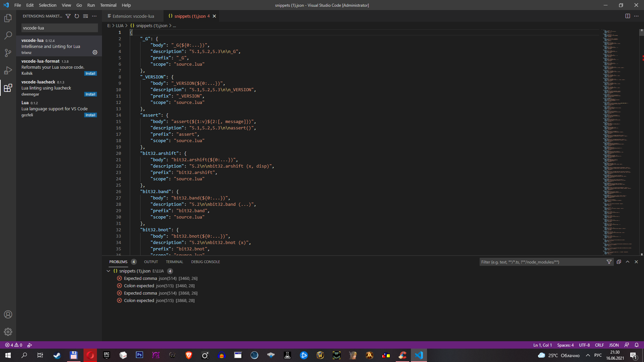This screenshot has width=644, height=362.
Task: Open the Run and Debug view
Action: coord(8,70)
